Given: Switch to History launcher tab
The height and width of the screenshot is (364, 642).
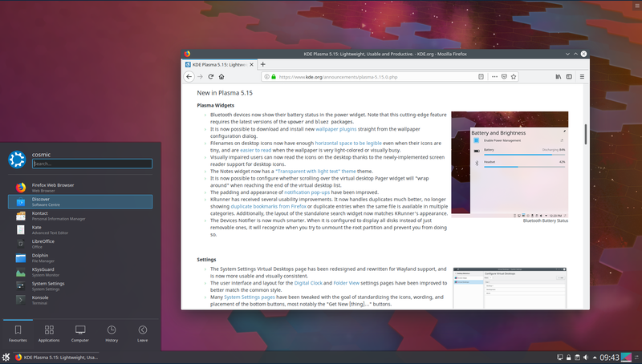Looking at the screenshot, I should [112, 334].
